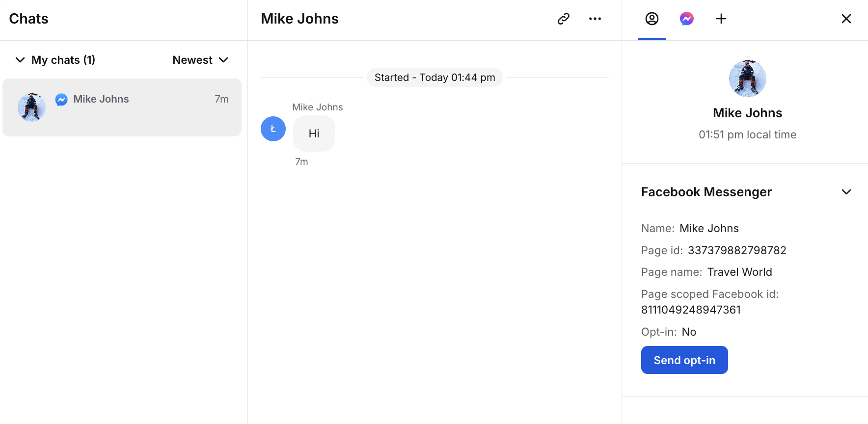Image resolution: width=868 pixels, height=424 pixels.
Task: Click the "Hi" message bubble
Action: pos(314,133)
